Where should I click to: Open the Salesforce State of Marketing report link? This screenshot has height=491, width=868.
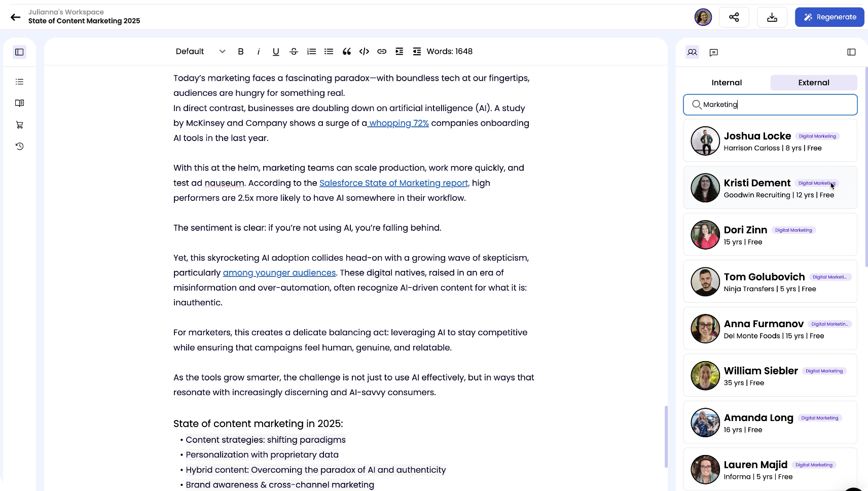coord(394,183)
